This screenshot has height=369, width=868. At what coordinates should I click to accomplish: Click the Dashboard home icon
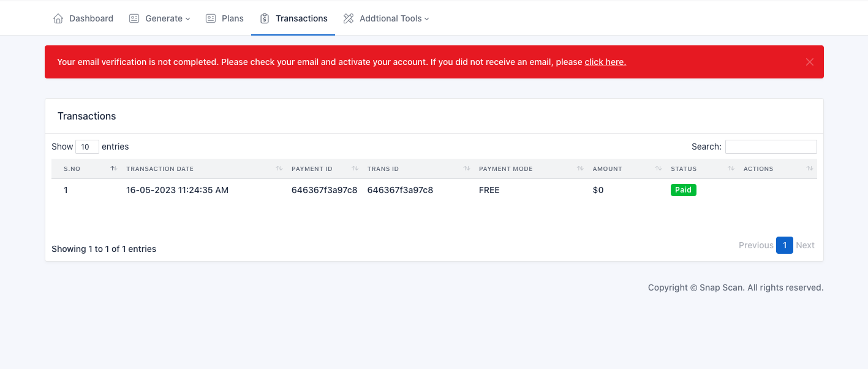coord(58,18)
